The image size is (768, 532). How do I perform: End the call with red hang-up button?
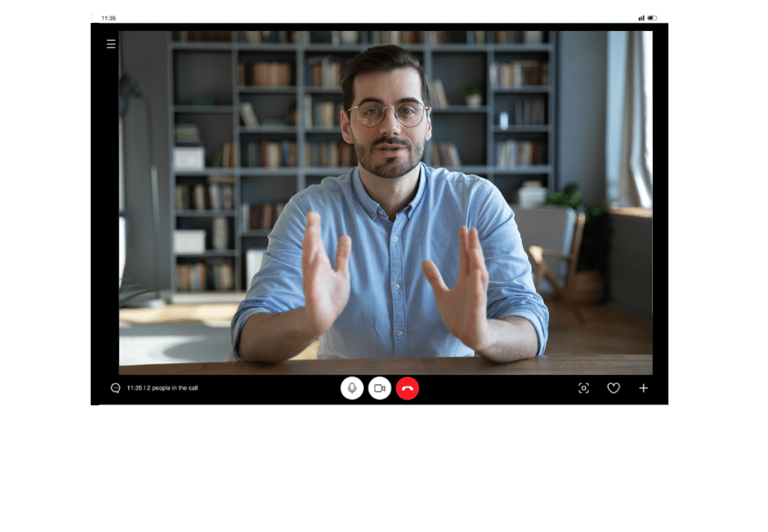coord(408,388)
